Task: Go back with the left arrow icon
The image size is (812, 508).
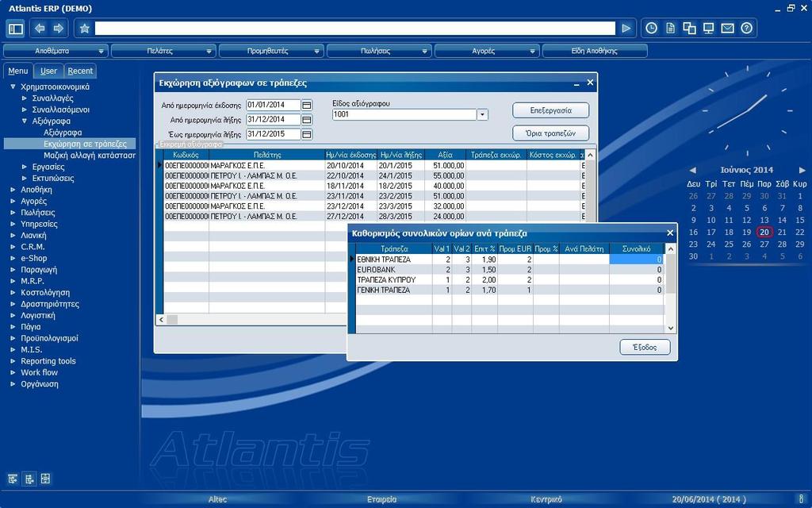Action: [40, 29]
